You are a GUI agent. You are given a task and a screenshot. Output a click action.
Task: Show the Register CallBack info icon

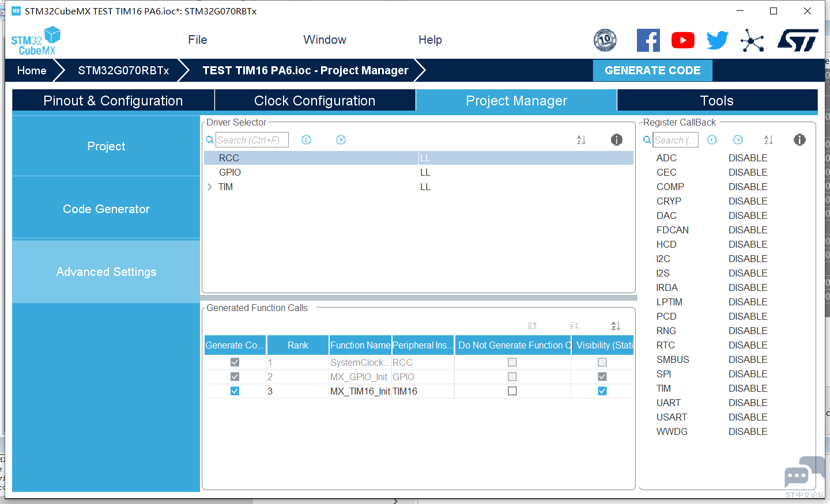[x=799, y=140]
